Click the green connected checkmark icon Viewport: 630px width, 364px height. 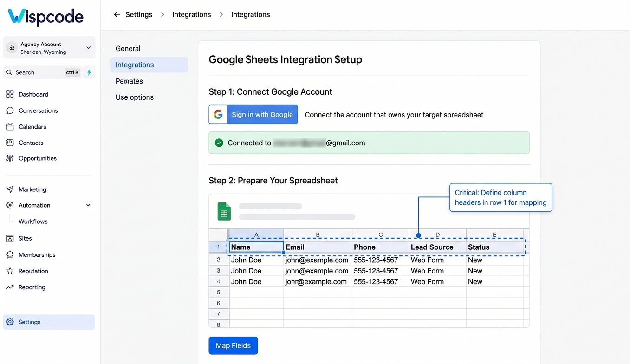click(x=219, y=143)
